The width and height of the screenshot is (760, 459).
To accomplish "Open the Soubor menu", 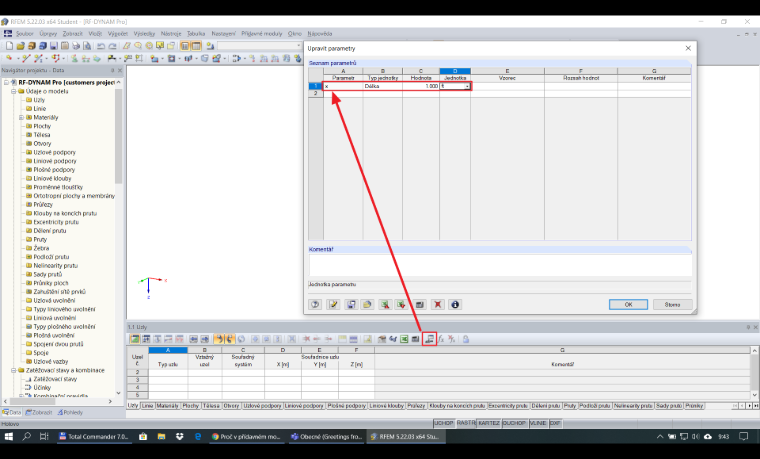I will coord(24,33).
